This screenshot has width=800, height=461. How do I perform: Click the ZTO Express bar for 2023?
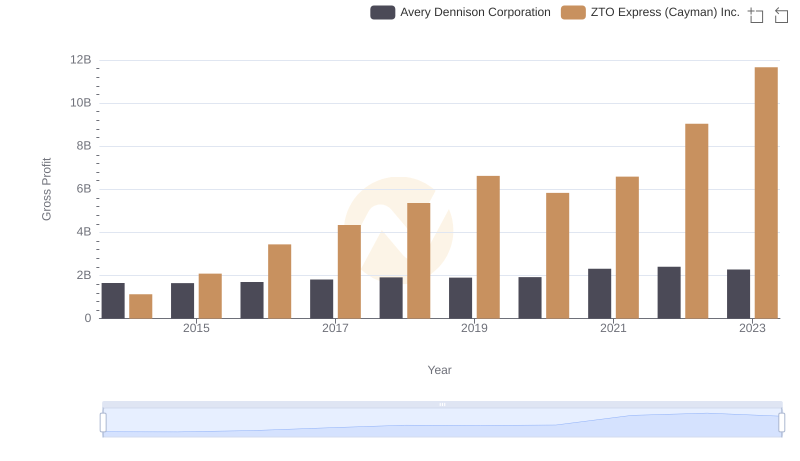coord(766,193)
